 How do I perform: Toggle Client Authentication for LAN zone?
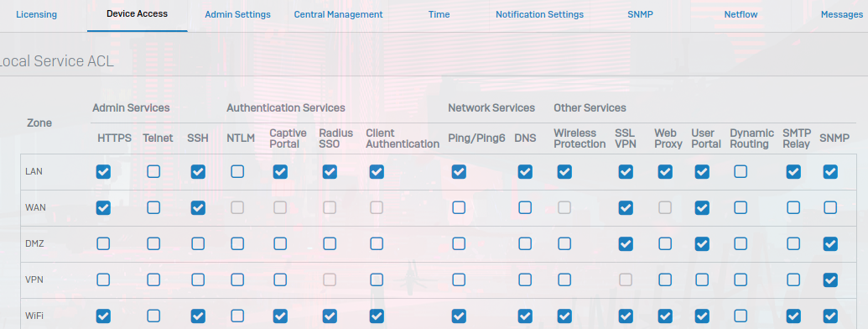coord(377,172)
